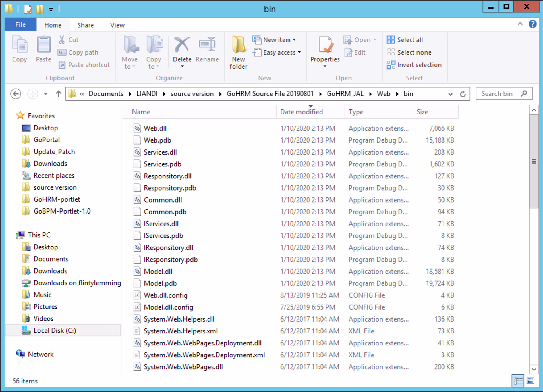Click the vertical scrollbar down arrow
Viewport: 543px width, 392px height.
click(x=534, y=369)
